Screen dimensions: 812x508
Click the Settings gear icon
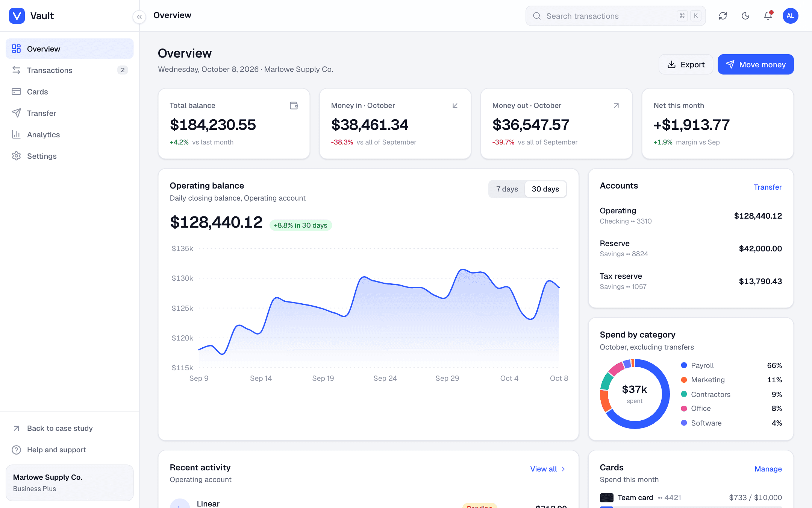pyautogui.click(x=16, y=156)
